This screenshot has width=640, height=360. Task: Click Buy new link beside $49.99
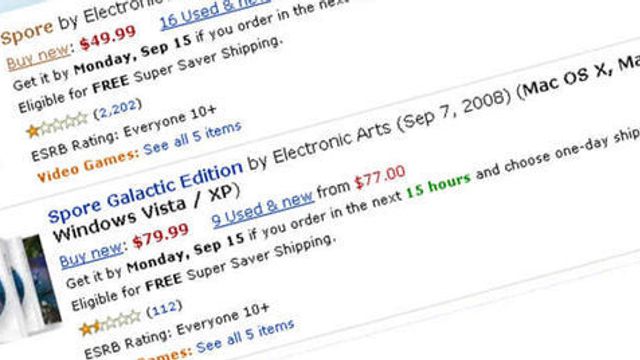pos(38,58)
